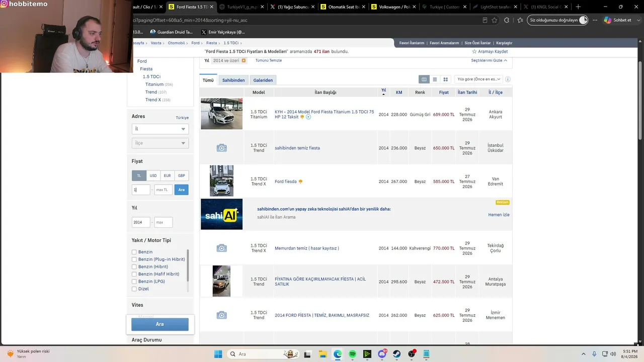Open Steam from the taskbar
Viewport: 644px width, 362px height.
click(x=397, y=354)
